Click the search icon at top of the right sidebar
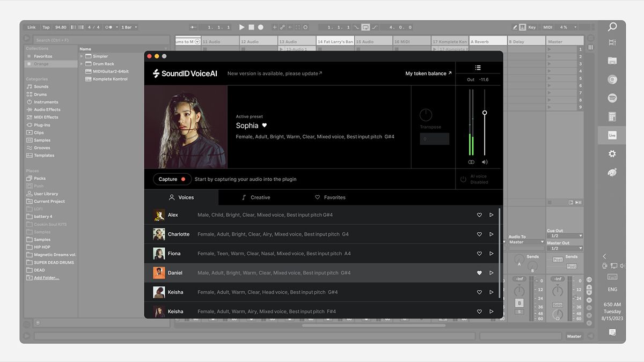Screen dimensions: 644x362 click(612, 26)
